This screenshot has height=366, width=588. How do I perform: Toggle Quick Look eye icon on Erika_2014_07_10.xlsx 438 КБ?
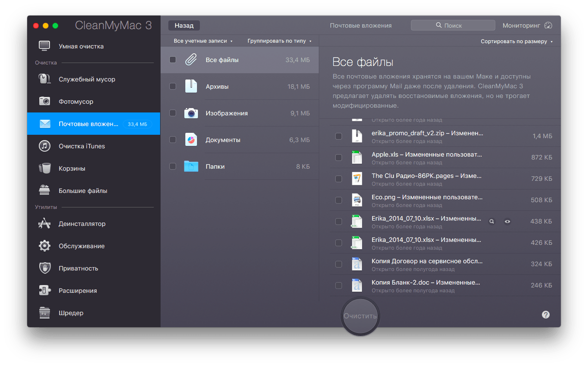tap(507, 221)
